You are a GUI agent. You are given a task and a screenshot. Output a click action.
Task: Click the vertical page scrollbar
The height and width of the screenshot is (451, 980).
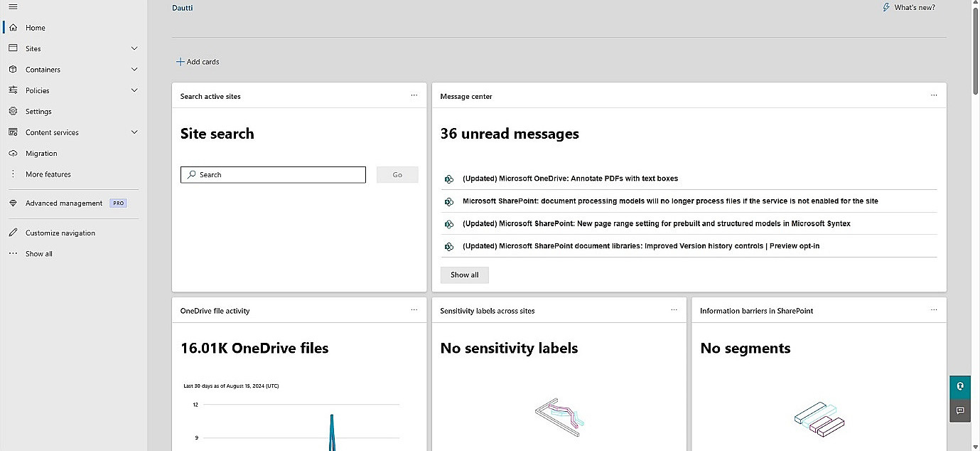[x=975, y=50]
